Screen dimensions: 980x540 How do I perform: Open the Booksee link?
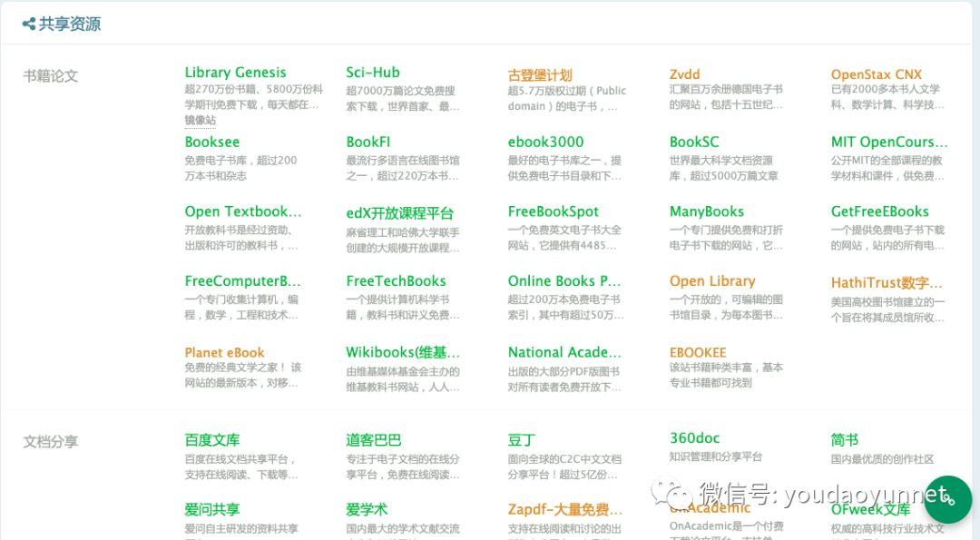click(x=211, y=142)
